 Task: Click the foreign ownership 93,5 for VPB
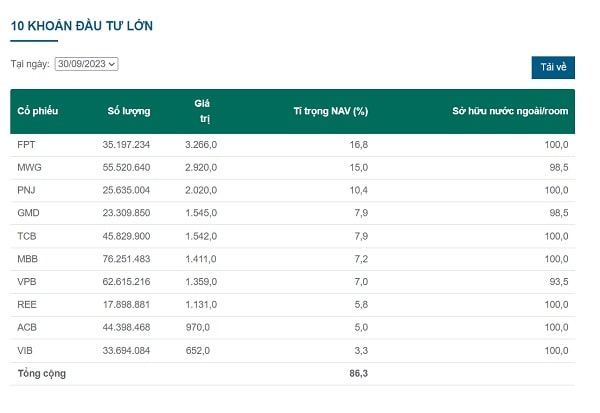point(559,282)
